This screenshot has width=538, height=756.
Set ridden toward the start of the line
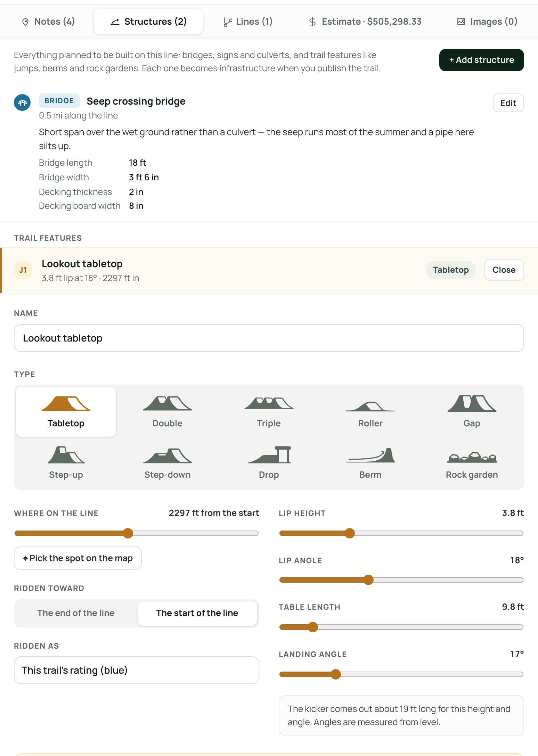(x=197, y=613)
